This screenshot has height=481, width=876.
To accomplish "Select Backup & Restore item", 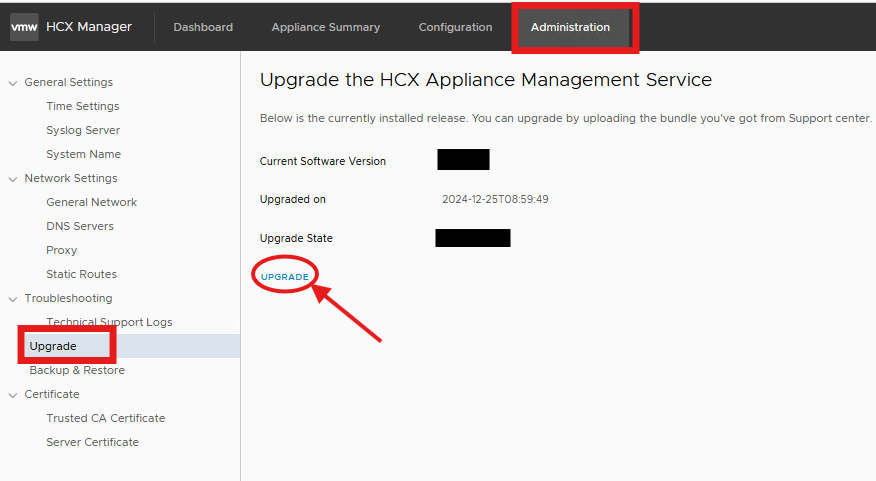I will coord(77,370).
